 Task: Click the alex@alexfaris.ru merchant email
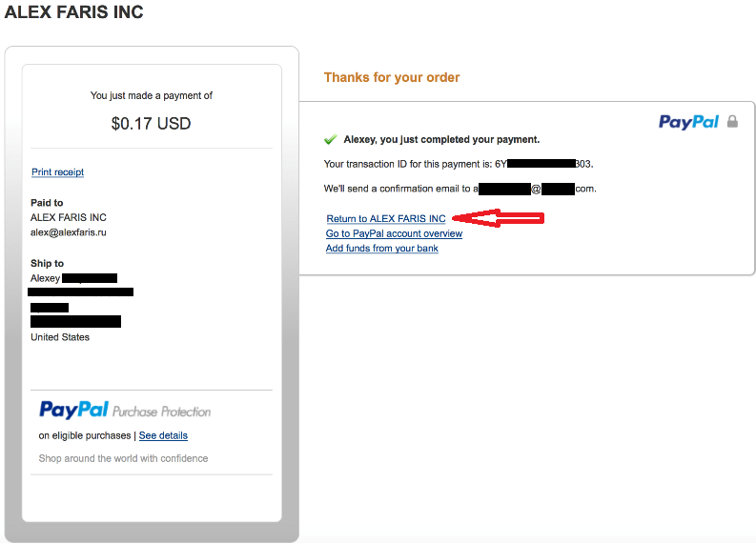[x=69, y=232]
